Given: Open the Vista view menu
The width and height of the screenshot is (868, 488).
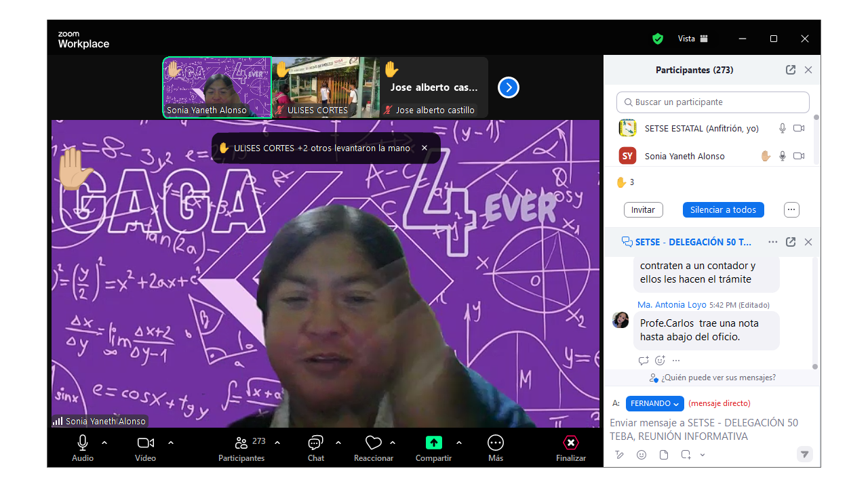Looking at the screenshot, I should tap(693, 39).
